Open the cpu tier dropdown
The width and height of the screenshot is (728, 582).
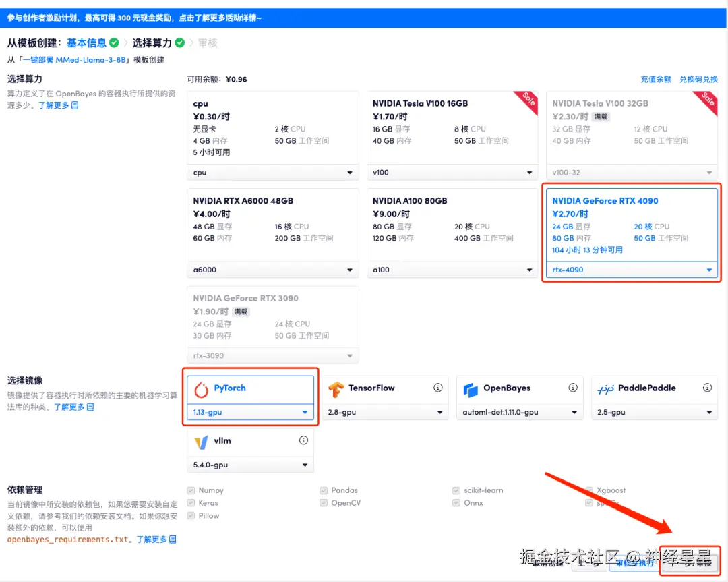(x=272, y=173)
